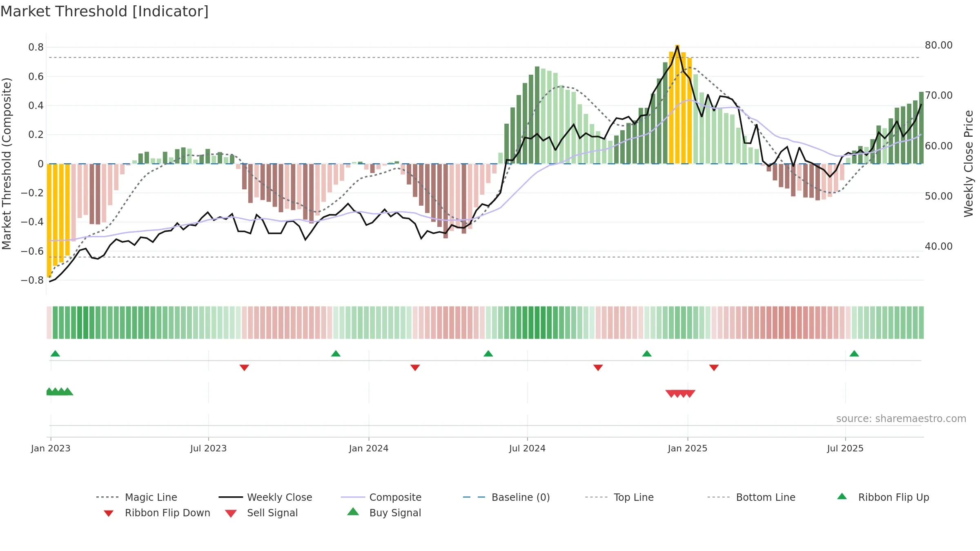Screen dimensions: 980x551
Task: Click the Jul 2025 x-axis label
Action: pos(845,448)
